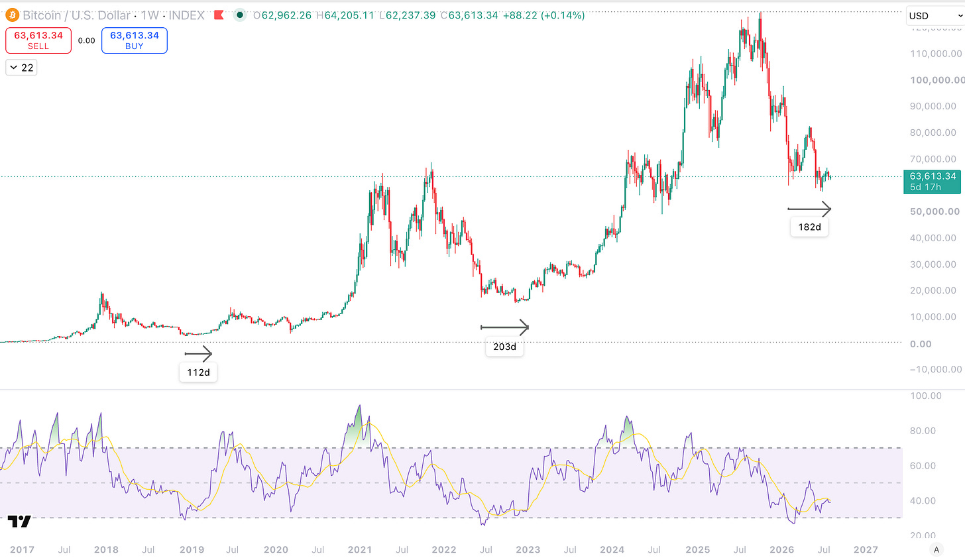Viewport: 965px width, 560px height.
Task: Click the Bitcoin / U.S. Dollar symbol title
Action: pyautogui.click(x=77, y=15)
